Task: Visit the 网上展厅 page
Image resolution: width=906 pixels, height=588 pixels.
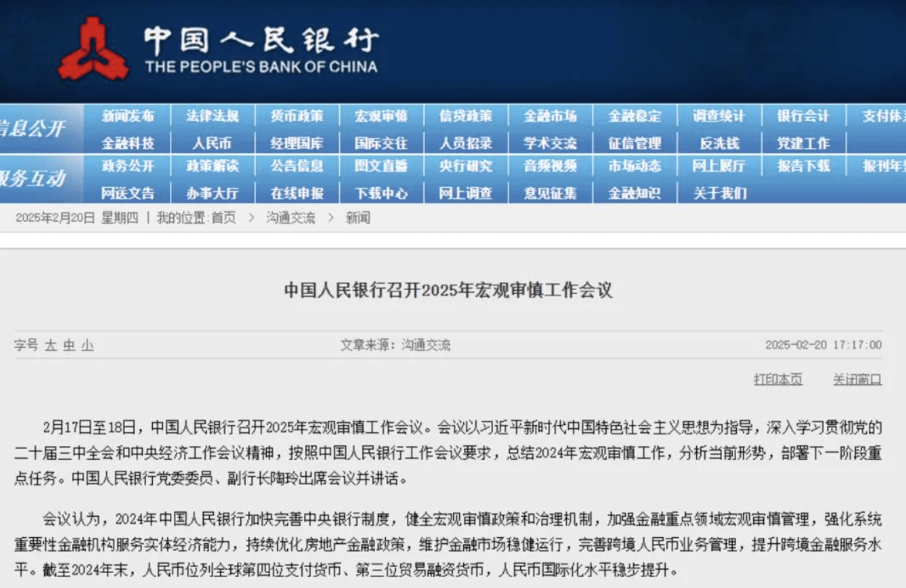Action: click(x=719, y=166)
